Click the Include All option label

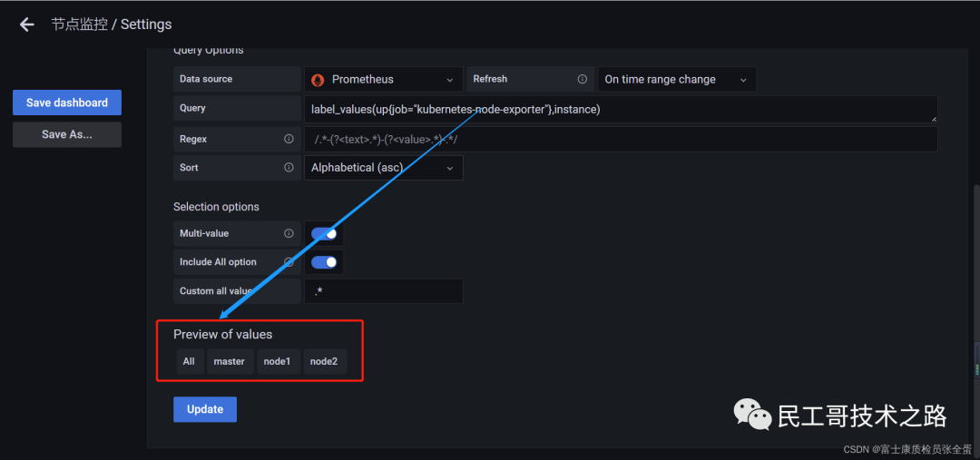pyautogui.click(x=218, y=262)
